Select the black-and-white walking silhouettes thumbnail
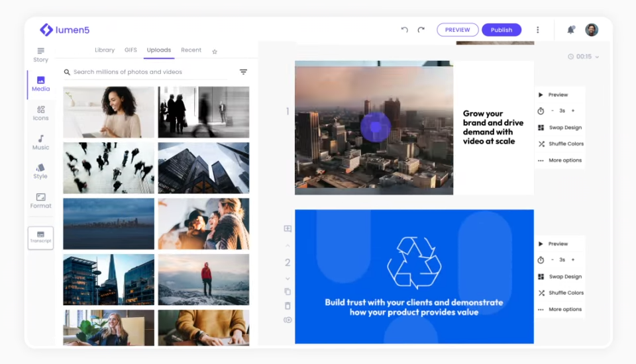 pos(203,112)
